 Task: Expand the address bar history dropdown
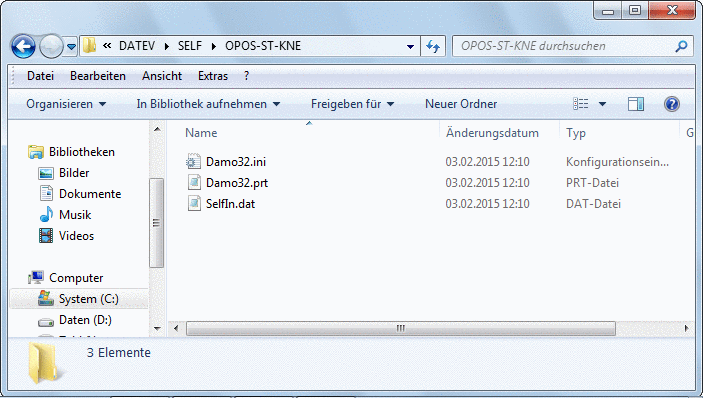pos(410,46)
